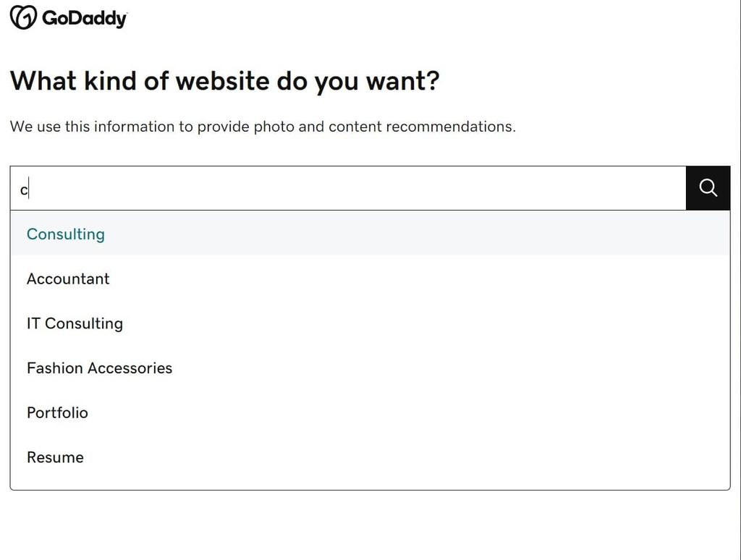
Task: Click the GoDaddy heart logo icon
Action: click(22, 16)
